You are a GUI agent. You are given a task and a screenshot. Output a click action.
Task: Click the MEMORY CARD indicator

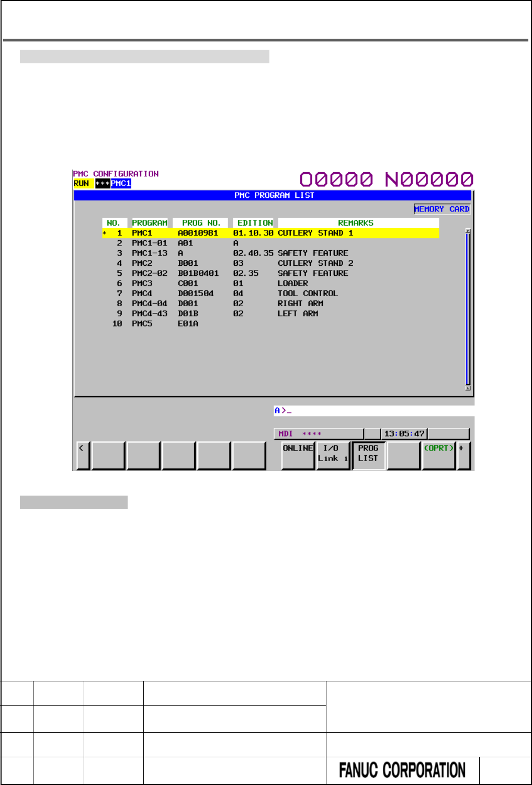pyautogui.click(x=442, y=209)
